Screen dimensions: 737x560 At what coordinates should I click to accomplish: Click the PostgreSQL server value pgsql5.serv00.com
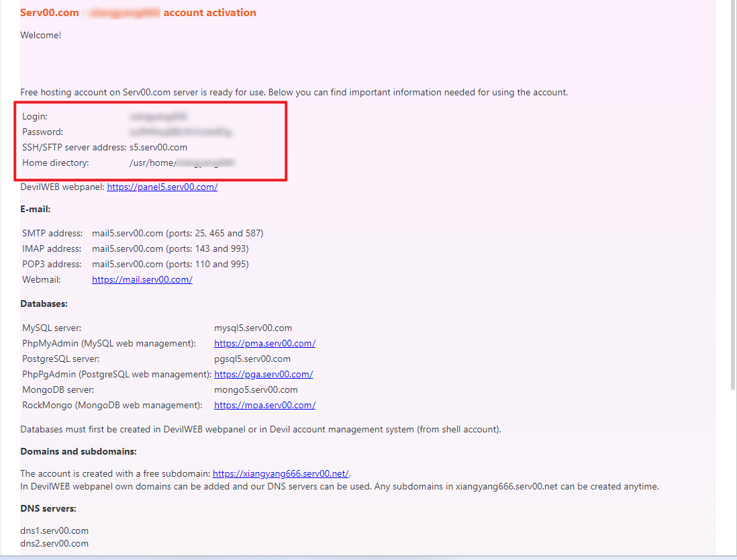[x=252, y=359]
